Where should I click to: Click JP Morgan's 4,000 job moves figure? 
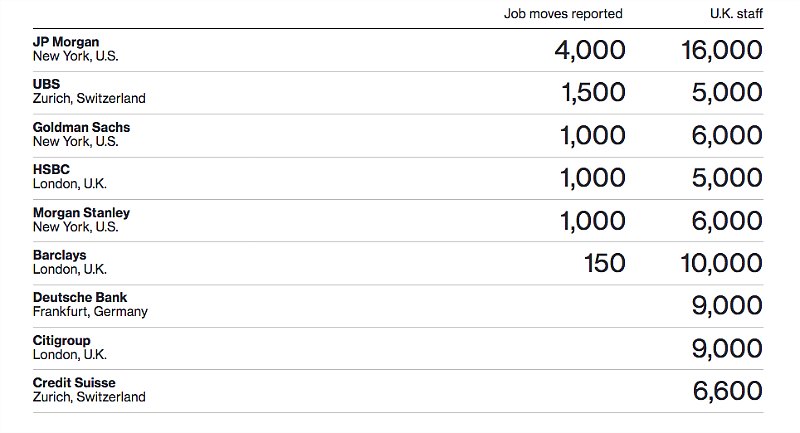click(589, 50)
